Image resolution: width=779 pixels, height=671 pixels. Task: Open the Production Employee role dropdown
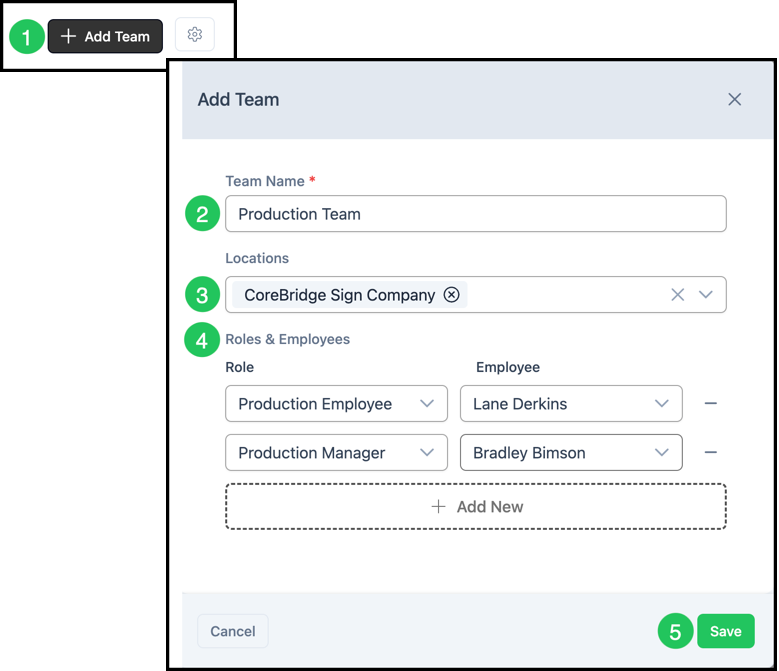point(336,403)
